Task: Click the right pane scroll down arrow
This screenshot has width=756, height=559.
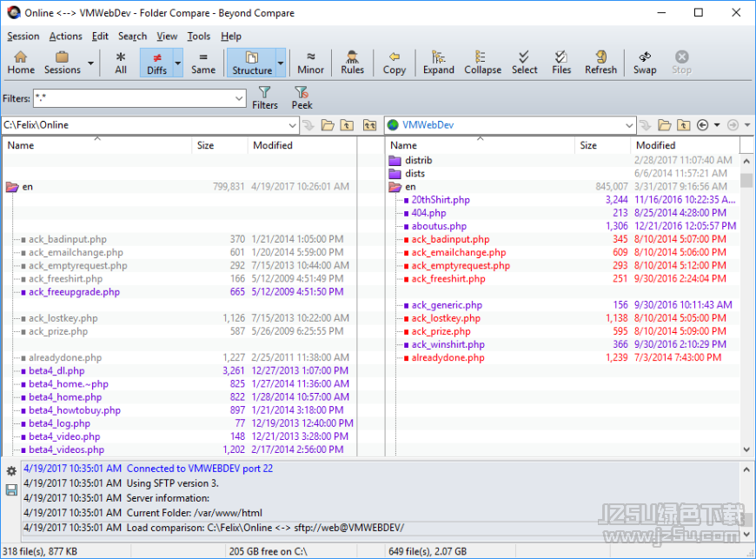Action: pyautogui.click(x=746, y=449)
